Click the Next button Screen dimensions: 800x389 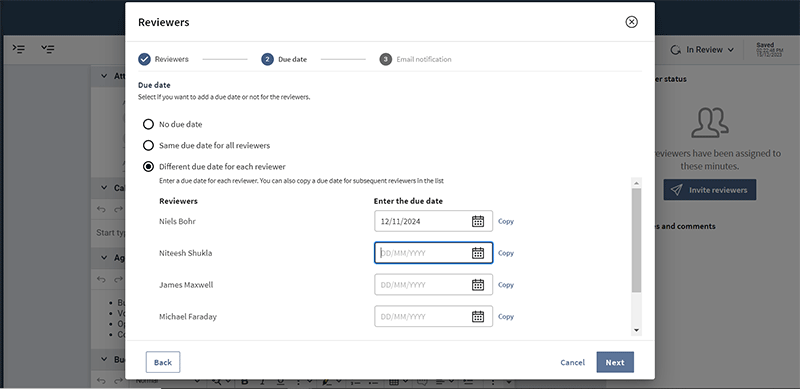click(615, 362)
